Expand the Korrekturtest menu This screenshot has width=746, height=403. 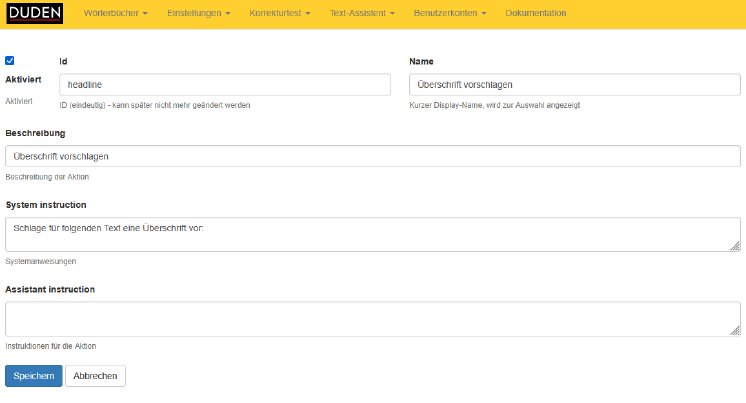pos(280,13)
